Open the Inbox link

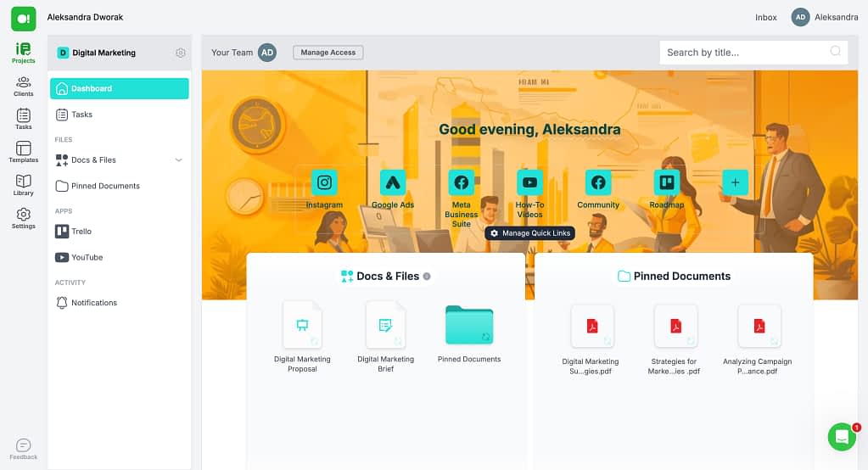pyautogui.click(x=765, y=18)
